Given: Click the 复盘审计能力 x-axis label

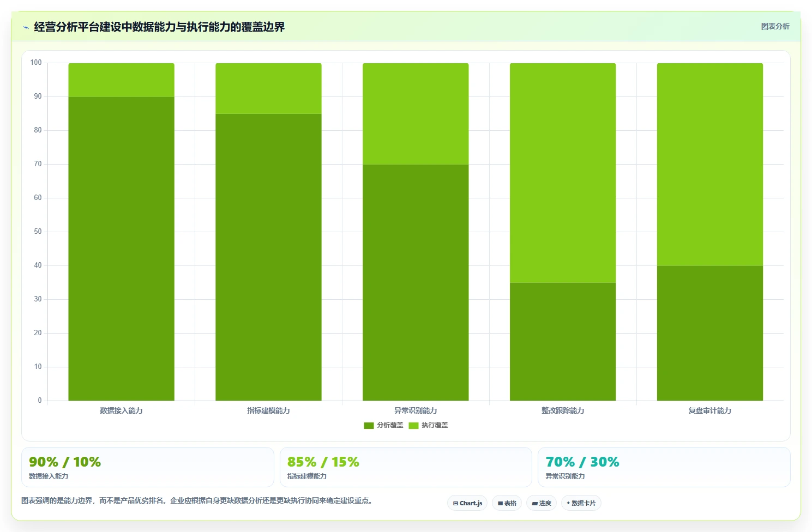Looking at the screenshot, I should (710, 410).
